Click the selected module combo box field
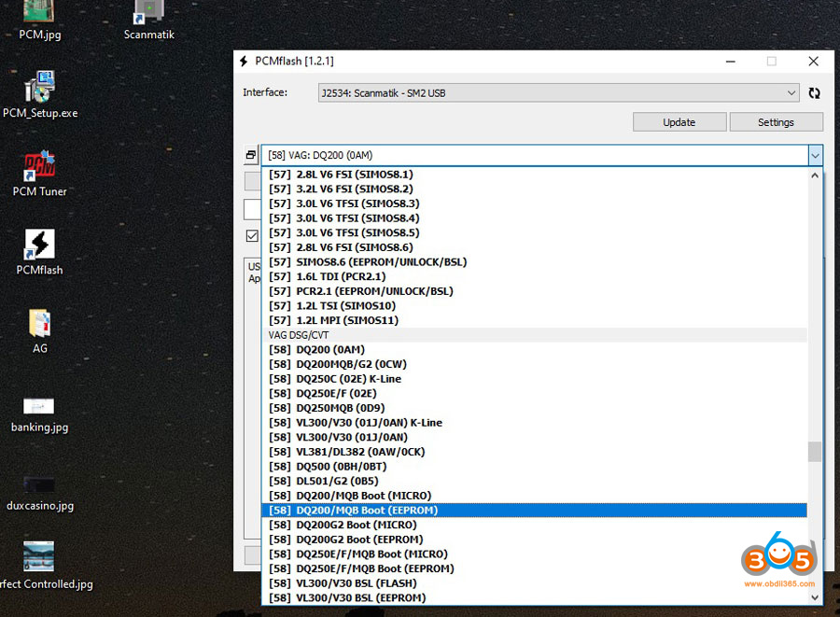The image size is (840, 617). 532,156
